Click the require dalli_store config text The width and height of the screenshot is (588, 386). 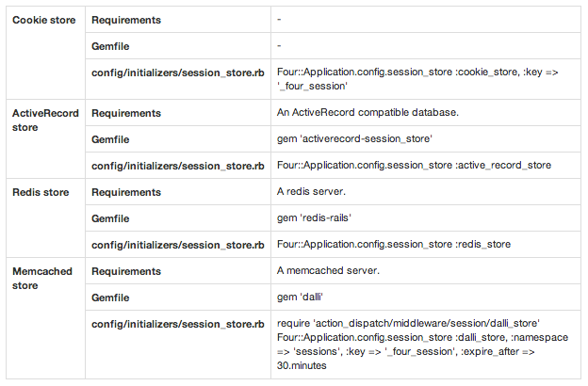click(422, 345)
